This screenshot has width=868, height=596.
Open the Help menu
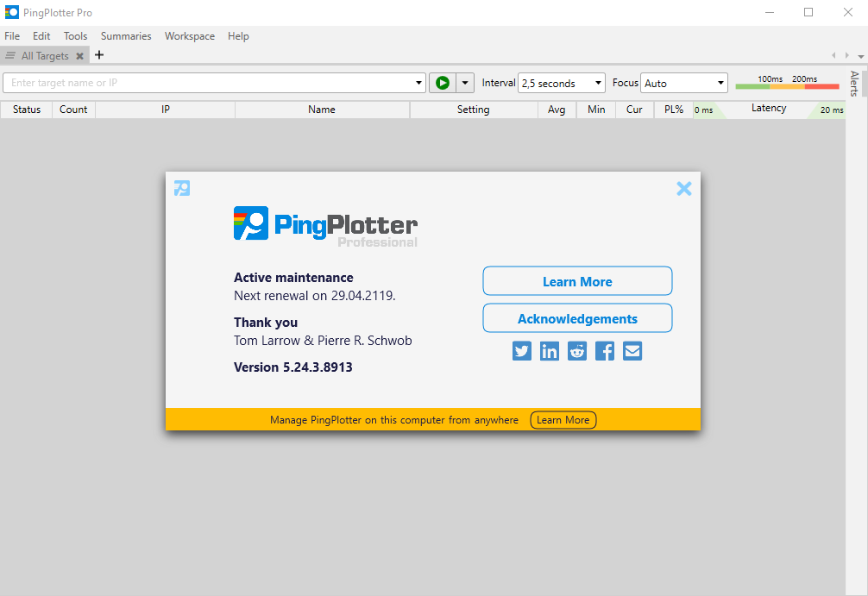pos(238,36)
